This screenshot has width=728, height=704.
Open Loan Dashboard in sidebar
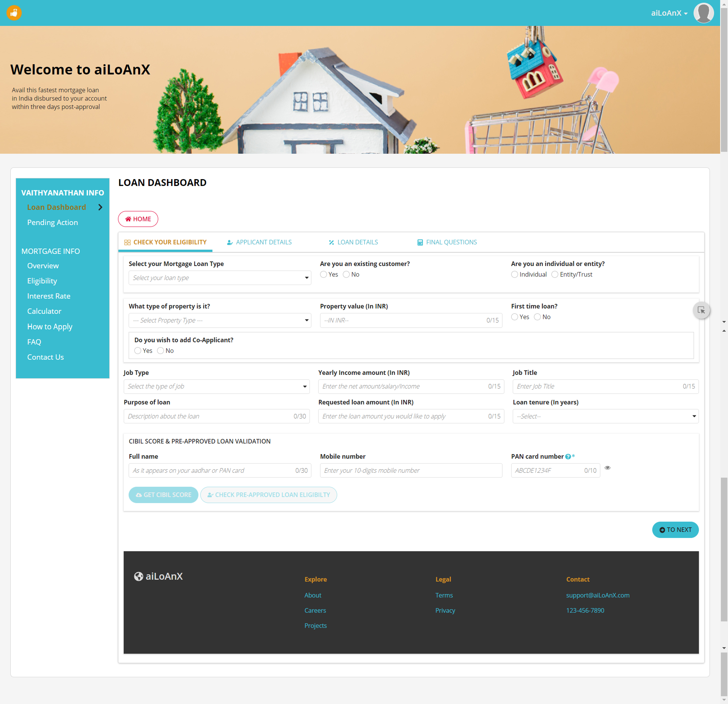[56, 207]
